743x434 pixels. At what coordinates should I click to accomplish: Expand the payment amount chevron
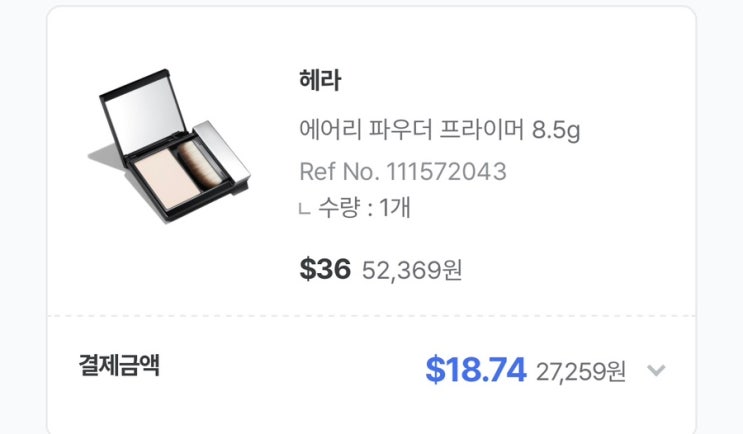point(656,370)
